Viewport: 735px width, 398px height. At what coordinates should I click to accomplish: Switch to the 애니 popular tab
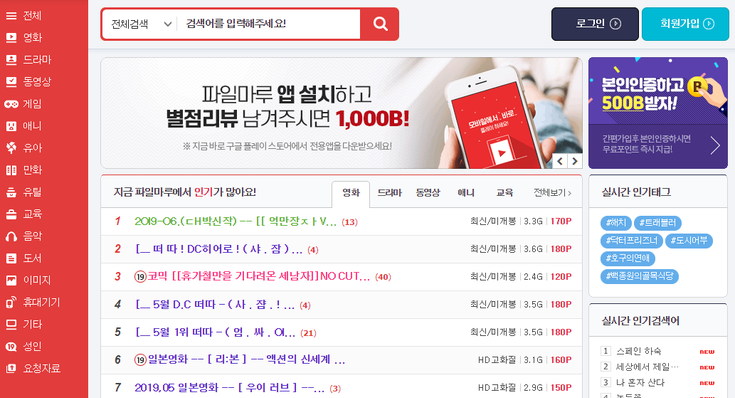pyautogui.click(x=466, y=193)
